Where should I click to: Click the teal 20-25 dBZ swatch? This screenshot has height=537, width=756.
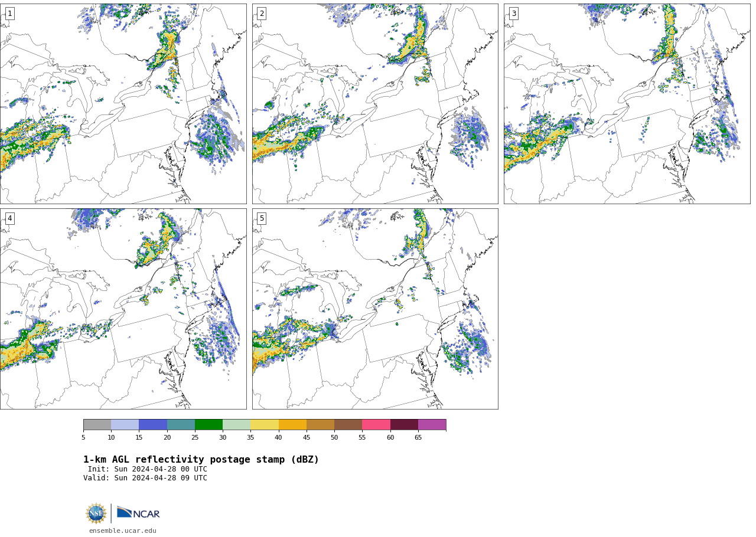(181, 425)
